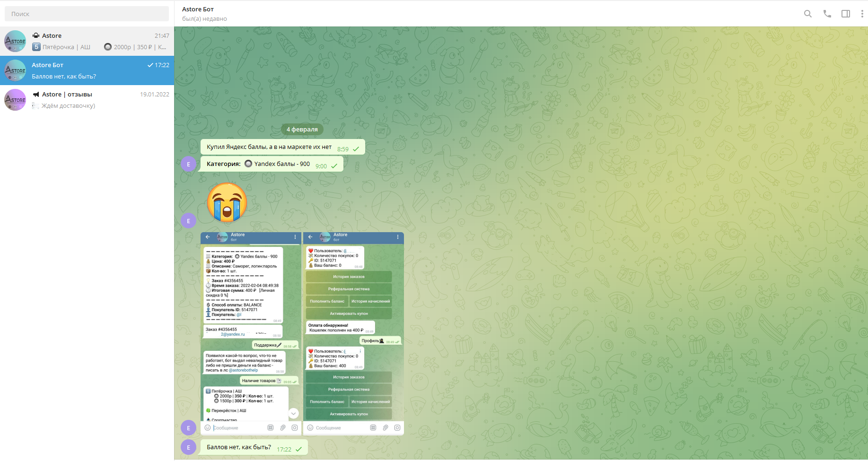Click the 8:59 message timestamp

pyautogui.click(x=343, y=149)
